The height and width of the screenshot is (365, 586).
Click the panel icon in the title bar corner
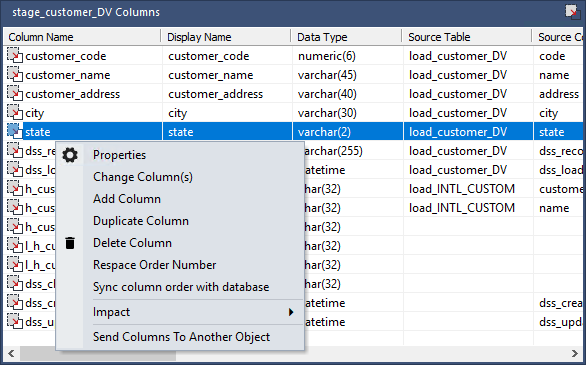tap(573, 12)
